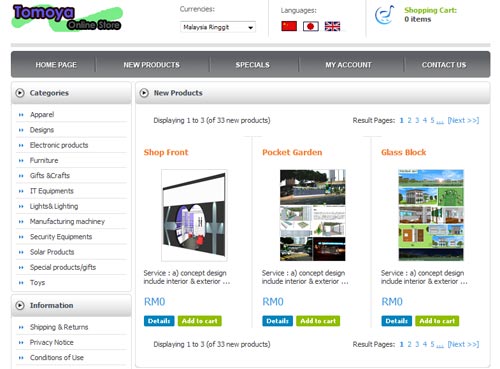Open Contact Us from the navigation bar
This screenshot has width=500, height=369.
[x=444, y=65]
